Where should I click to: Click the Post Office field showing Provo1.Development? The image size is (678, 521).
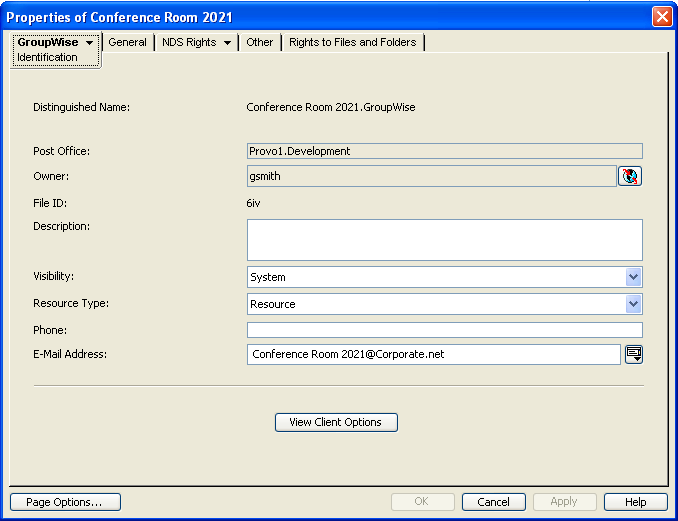(444, 151)
